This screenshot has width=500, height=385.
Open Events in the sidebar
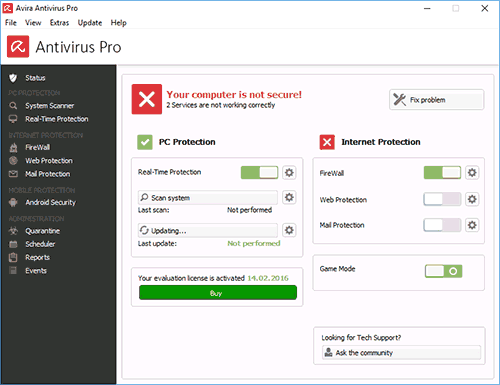click(36, 270)
